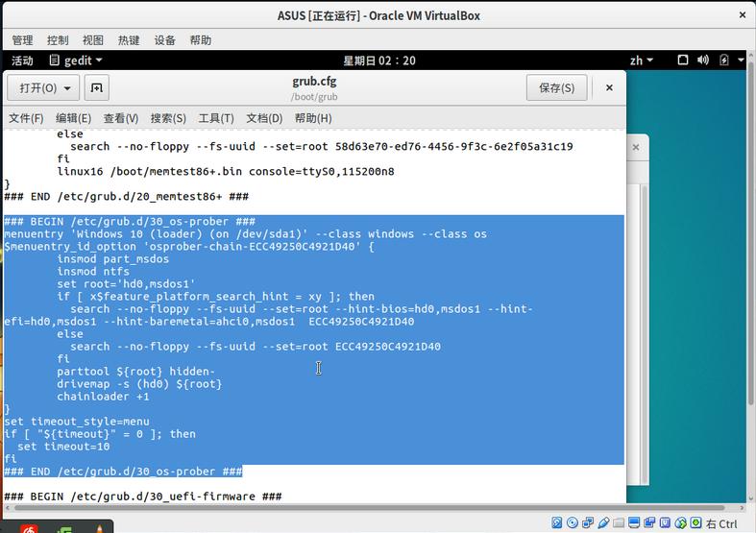Open the clock 星期日 02:20 calendar
The image size is (756, 533).
point(379,61)
